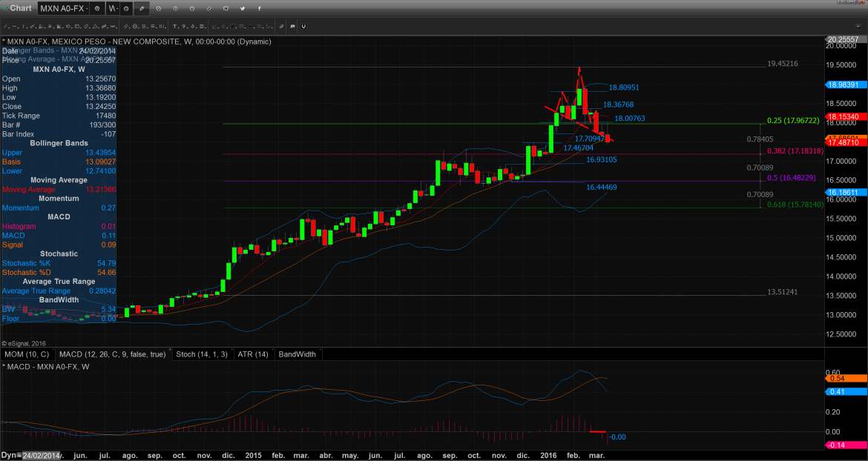Switch to the MACD (12, 26, C, 9, false, true) tab

click(113, 354)
